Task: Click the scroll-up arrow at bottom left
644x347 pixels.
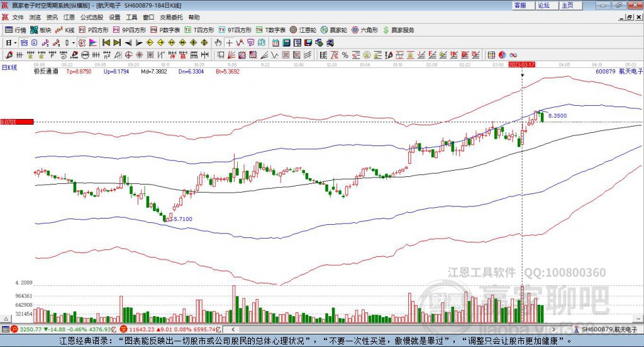Action: coord(6,319)
